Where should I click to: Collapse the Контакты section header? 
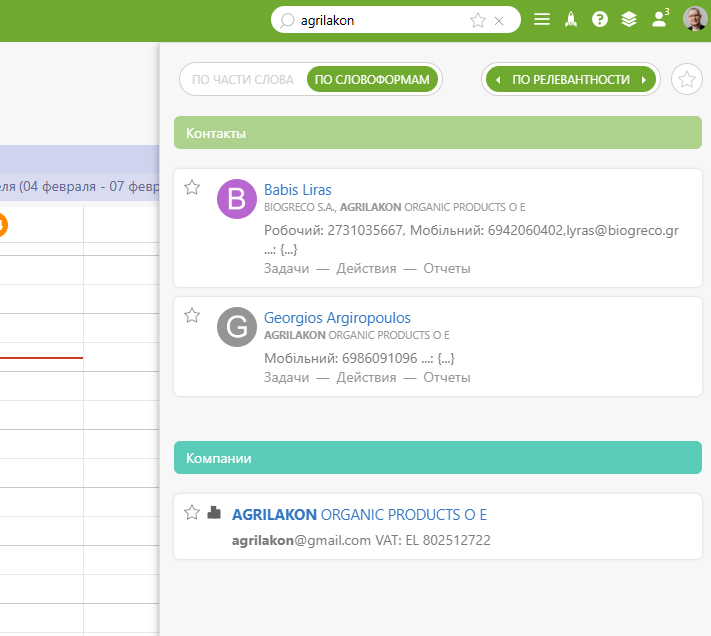pyautogui.click(x=438, y=132)
